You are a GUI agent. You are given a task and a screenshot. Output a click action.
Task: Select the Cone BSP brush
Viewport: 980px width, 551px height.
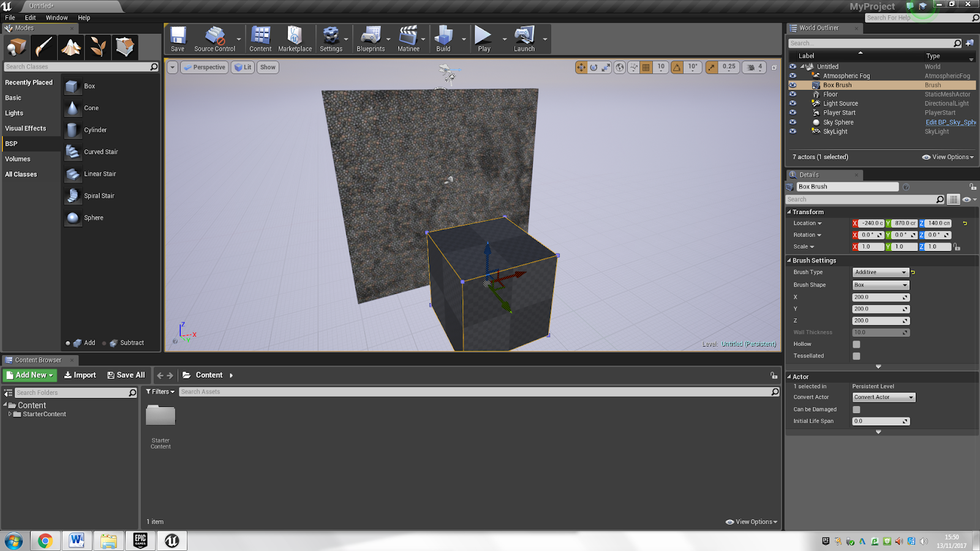coord(110,108)
